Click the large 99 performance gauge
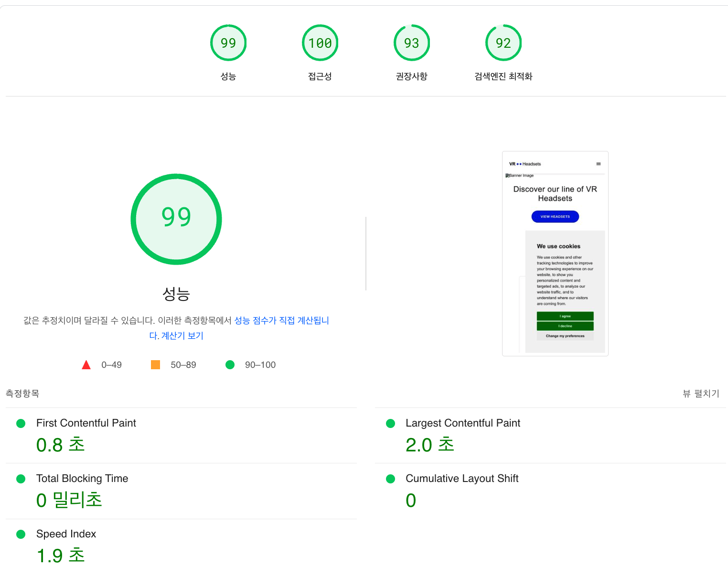728x578 pixels. (176, 219)
